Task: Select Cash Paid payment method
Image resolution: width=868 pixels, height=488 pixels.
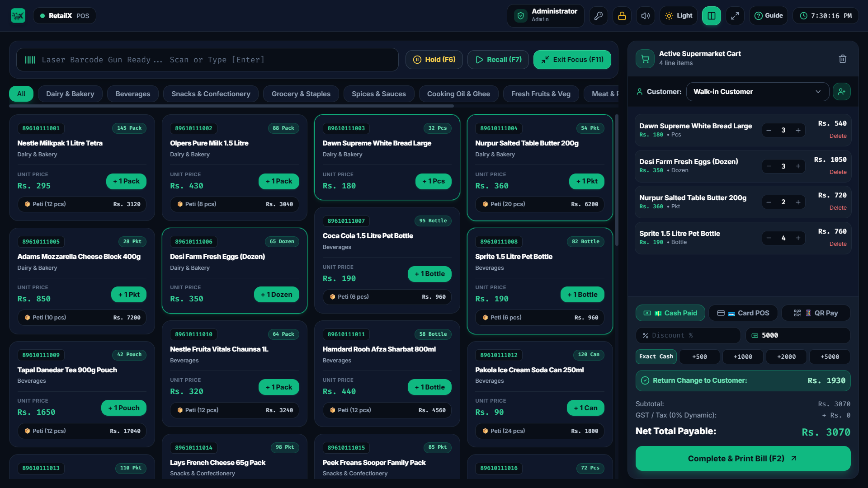Action: tap(670, 313)
